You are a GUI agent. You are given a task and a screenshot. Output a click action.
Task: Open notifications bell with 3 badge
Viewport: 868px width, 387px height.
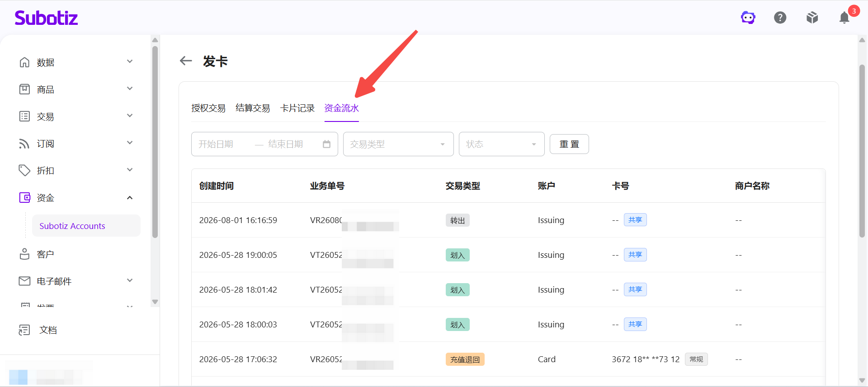point(844,18)
